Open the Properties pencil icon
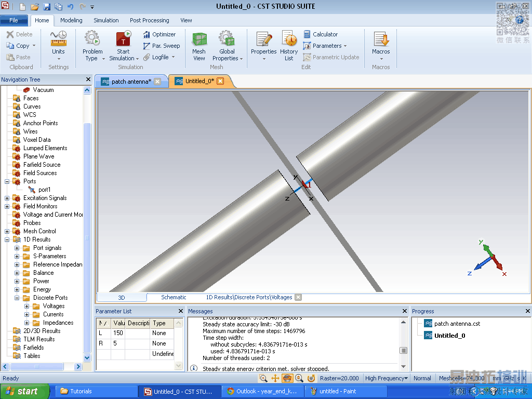The image size is (532, 399). click(263, 38)
